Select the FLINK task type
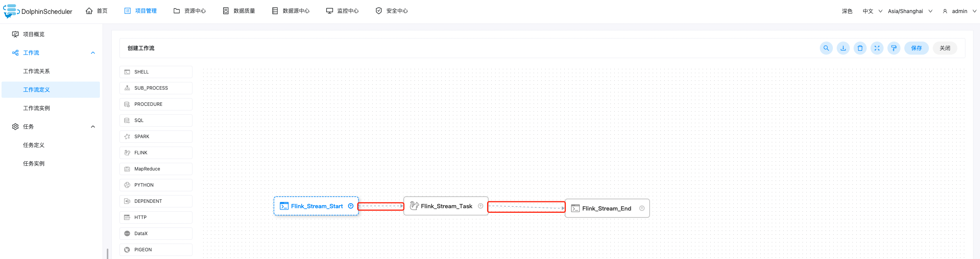Screen dimensions: 980x259 pyautogui.click(x=156, y=153)
